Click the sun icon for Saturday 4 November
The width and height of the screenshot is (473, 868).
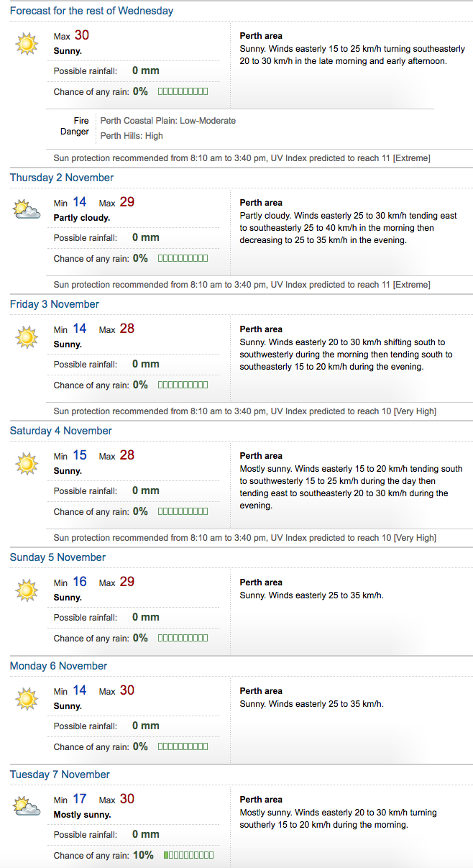coord(27,463)
